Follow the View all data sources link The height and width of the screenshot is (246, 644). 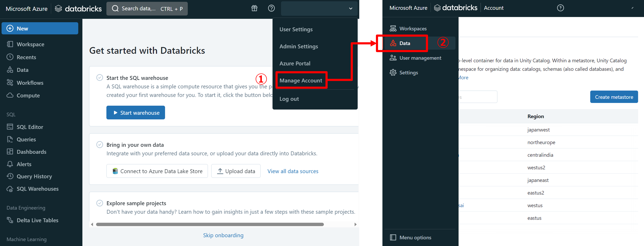click(x=293, y=171)
